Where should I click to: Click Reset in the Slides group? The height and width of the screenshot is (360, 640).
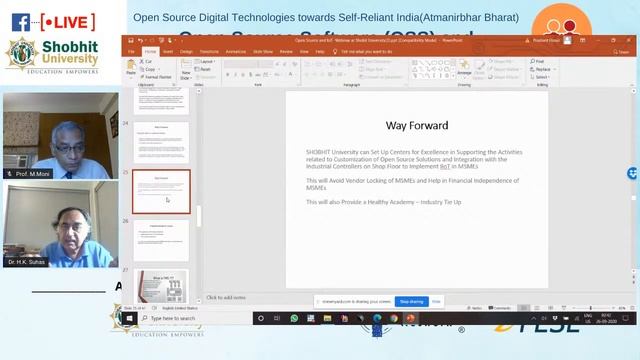203,69
